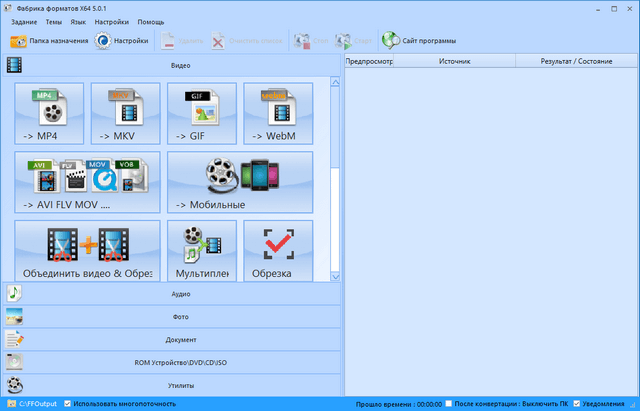
Task: Open Объединить видео & Обрез tool
Action: [88, 251]
